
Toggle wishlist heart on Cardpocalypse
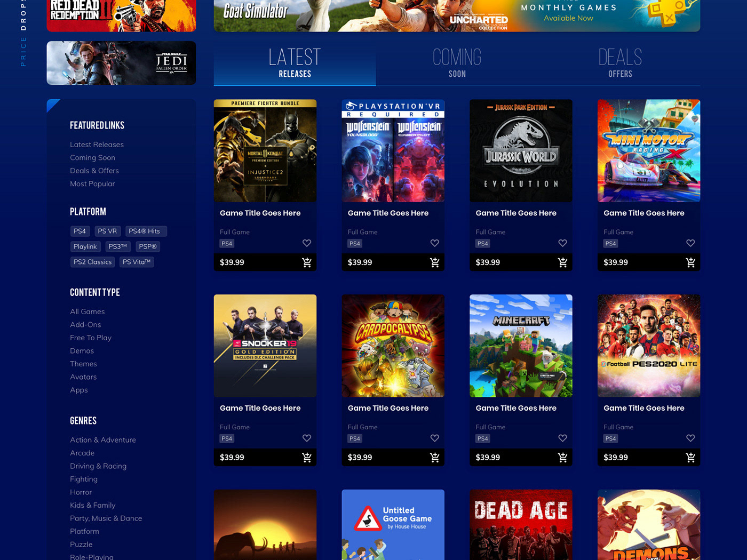click(x=435, y=438)
